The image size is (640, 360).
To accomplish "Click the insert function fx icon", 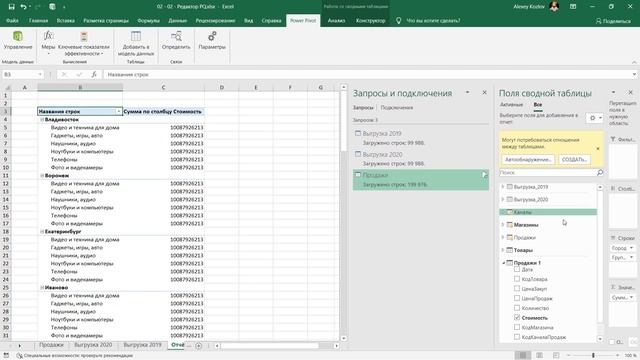I will [x=94, y=74].
